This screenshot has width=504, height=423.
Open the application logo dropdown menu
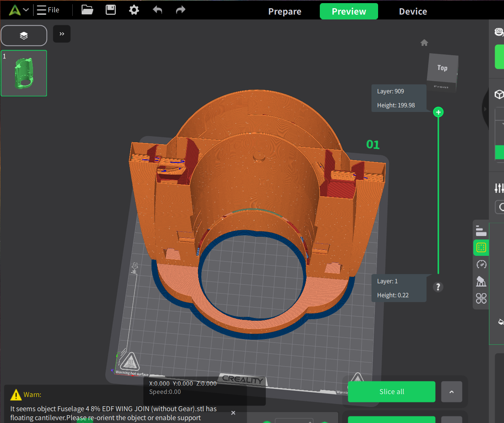pos(19,10)
